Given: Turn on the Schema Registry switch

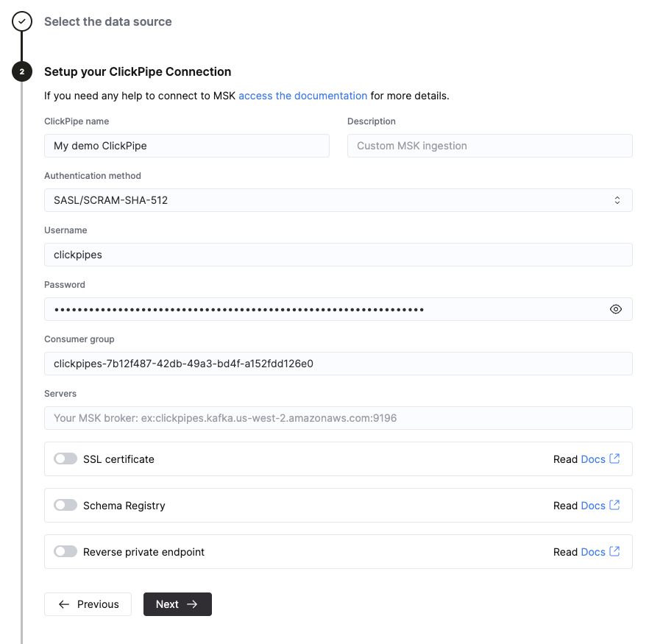Looking at the screenshot, I should (x=65, y=505).
